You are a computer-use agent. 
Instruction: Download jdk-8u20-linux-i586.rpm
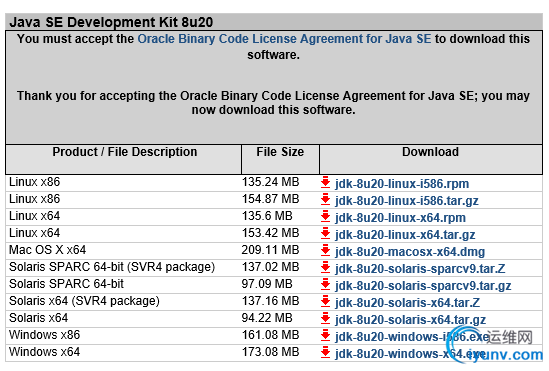click(402, 184)
